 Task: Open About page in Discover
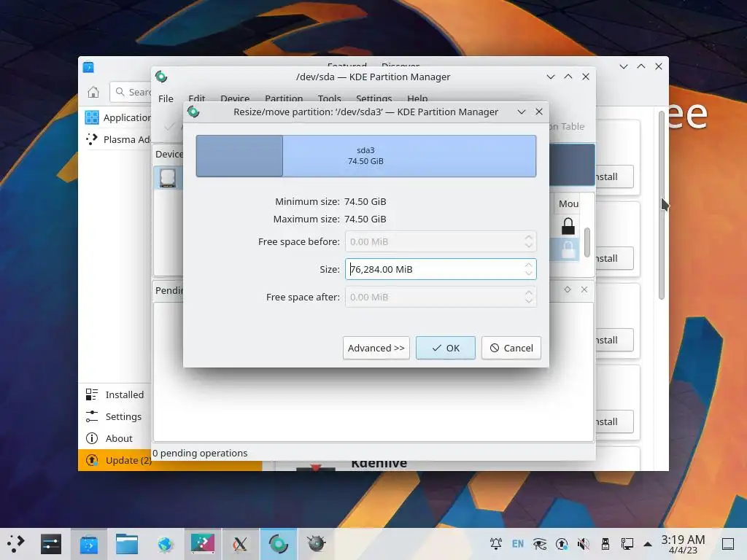coord(115,438)
